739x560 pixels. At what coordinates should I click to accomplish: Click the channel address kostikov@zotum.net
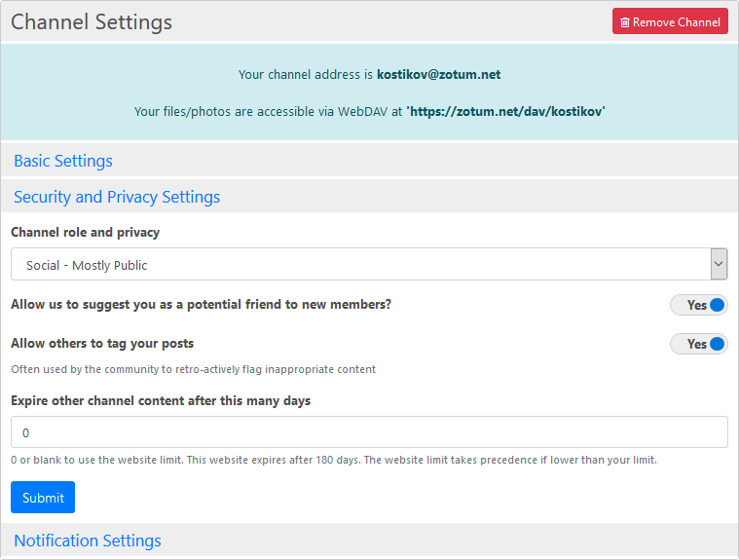438,74
